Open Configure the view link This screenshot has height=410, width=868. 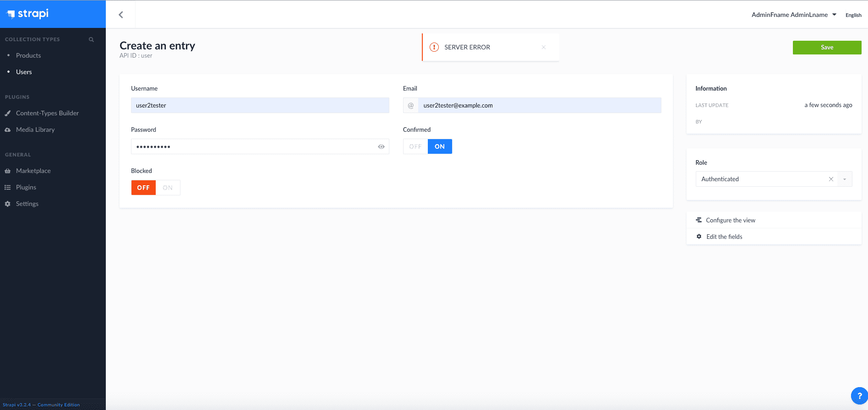click(x=730, y=220)
